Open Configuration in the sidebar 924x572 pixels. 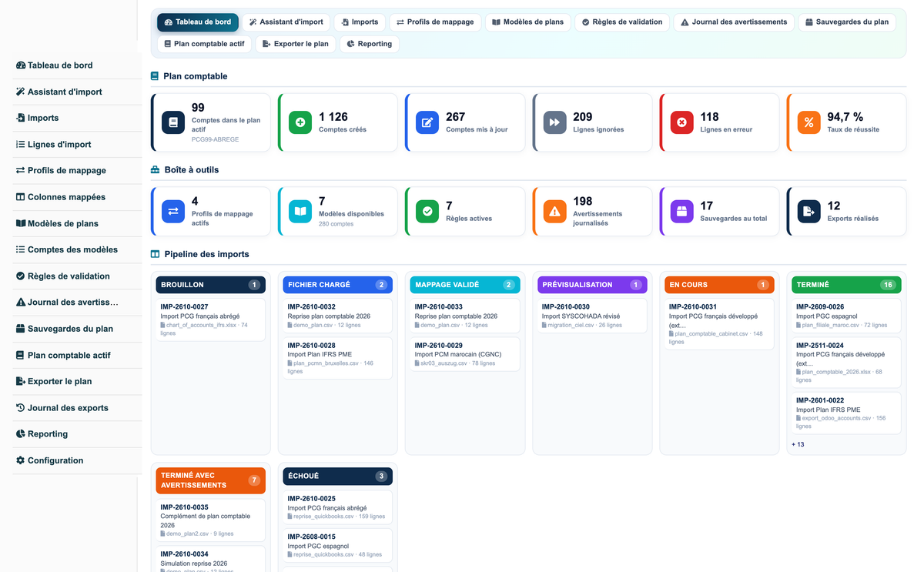point(76,460)
